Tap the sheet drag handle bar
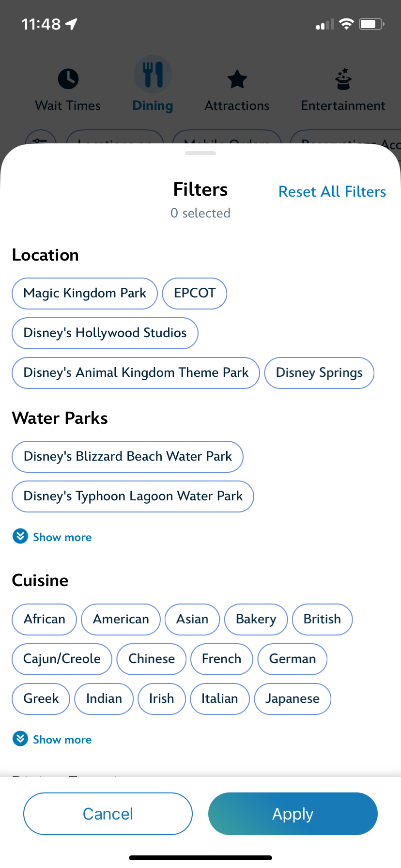The width and height of the screenshot is (401, 868). point(200,153)
